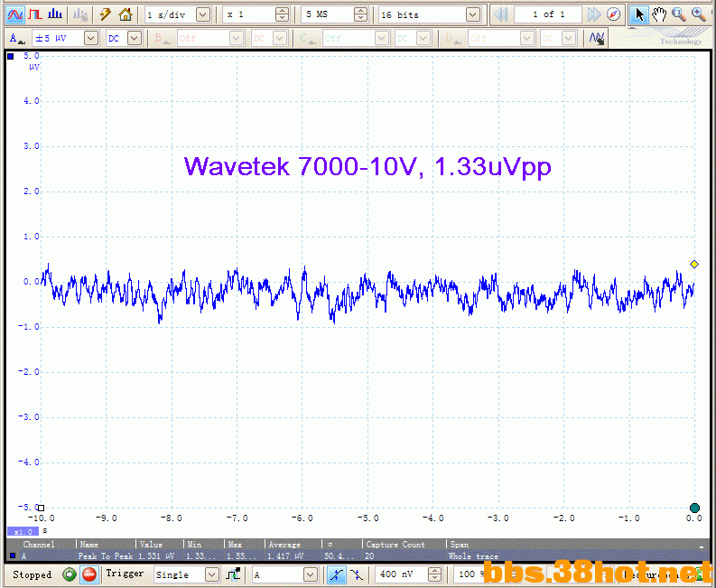Step the 5 MS samples spinner
The width and height of the screenshot is (716, 588).
[360, 15]
